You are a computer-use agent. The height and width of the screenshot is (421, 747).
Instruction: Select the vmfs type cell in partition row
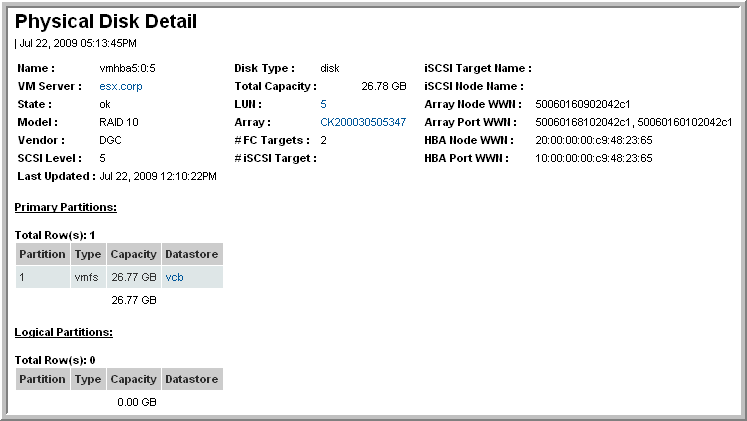pyautogui.click(x=87, y=277)
